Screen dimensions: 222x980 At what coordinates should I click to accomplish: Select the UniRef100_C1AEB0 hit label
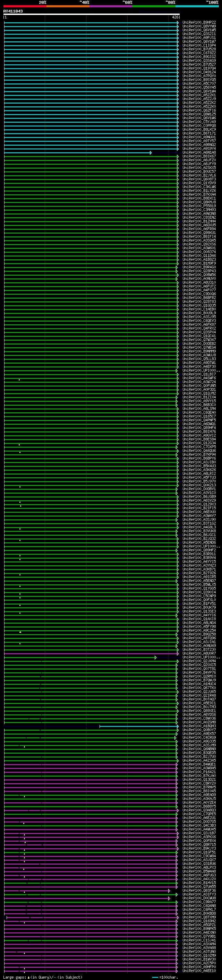[x=199, y=309]
